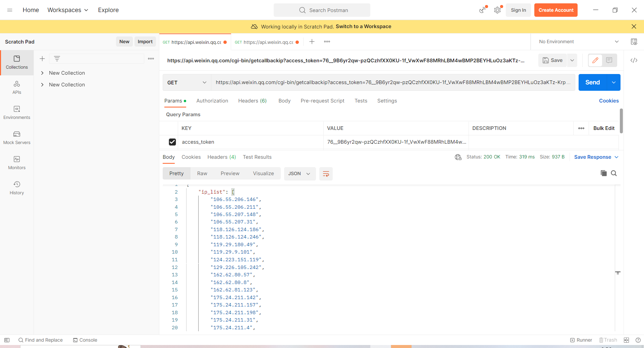644x348 pixels.
Task: Open the Tests tab
Action: click(361, 101)
